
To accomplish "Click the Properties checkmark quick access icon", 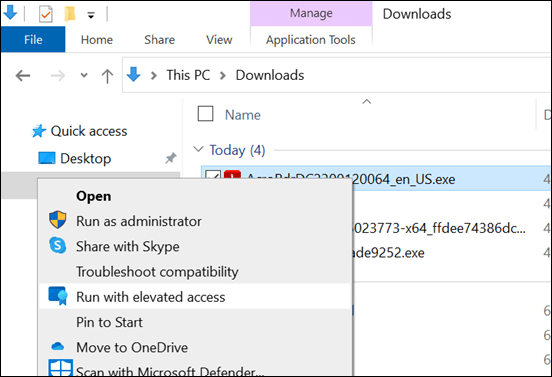I will pyautogui.click(x=46, y=14).
